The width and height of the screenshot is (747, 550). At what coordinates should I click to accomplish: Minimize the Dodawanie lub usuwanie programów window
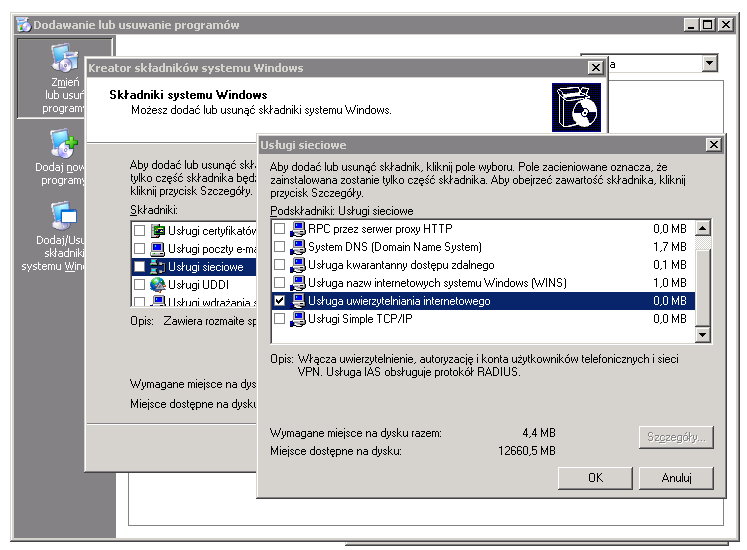tap(691, 24)
